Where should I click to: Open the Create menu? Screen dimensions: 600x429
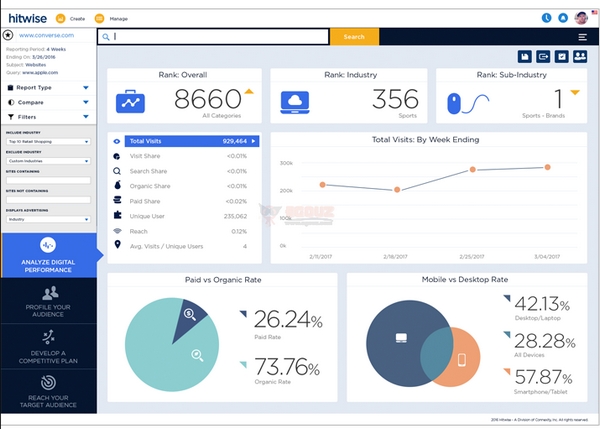click(x=68, y=18)
